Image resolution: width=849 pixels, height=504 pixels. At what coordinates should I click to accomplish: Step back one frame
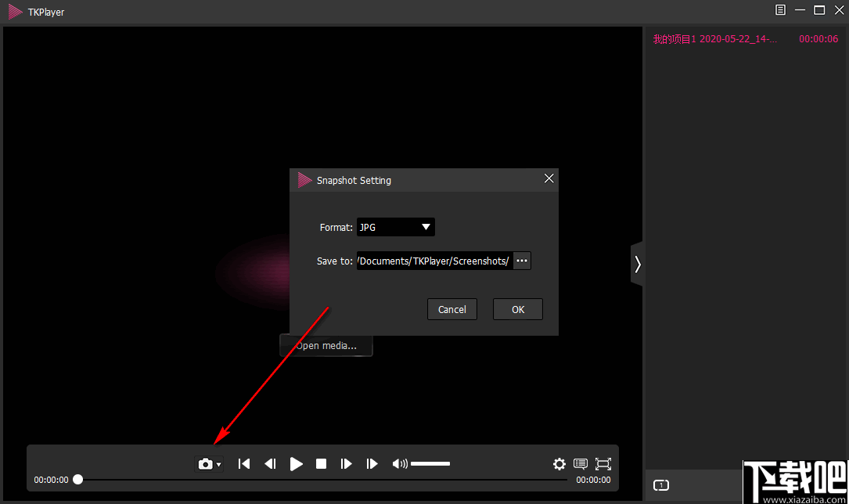pyautogui.click(x=270, y=464)
